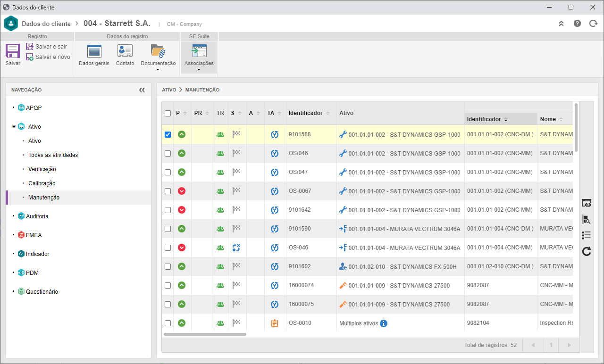Click the Salvar floppy disk icon
The image size is (604, 364).
coord(13,51)
